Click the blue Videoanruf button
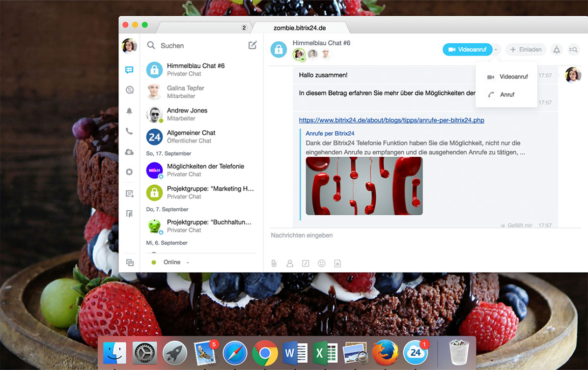The width and height of the screenshot is (588, 370). pyautogui.click(x=467, y=50)
